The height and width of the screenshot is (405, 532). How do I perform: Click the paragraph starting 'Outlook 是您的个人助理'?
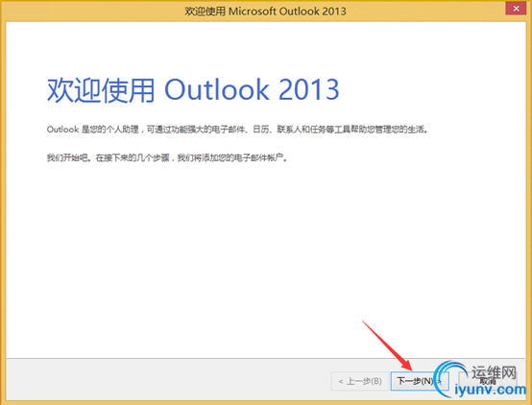pos(237,130)
